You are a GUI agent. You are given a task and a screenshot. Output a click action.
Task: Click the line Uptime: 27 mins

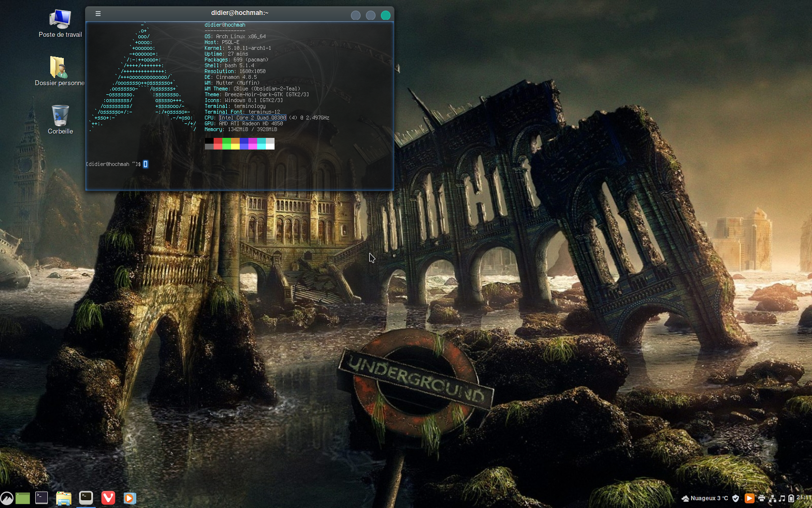click(x=226, y=54)
